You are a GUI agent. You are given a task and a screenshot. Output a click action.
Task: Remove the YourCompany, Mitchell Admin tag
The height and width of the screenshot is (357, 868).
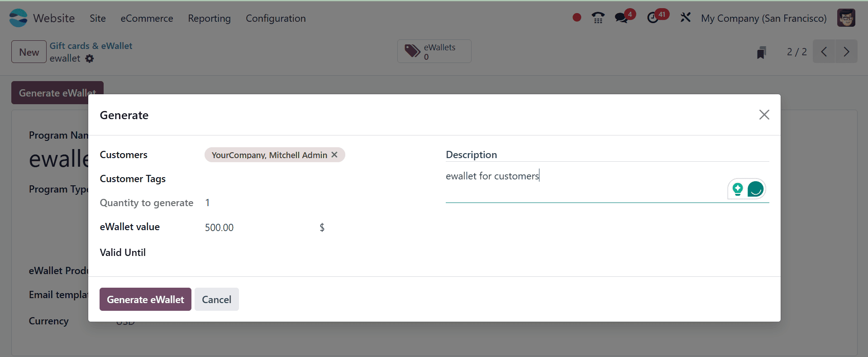click(x=334, y=154)
